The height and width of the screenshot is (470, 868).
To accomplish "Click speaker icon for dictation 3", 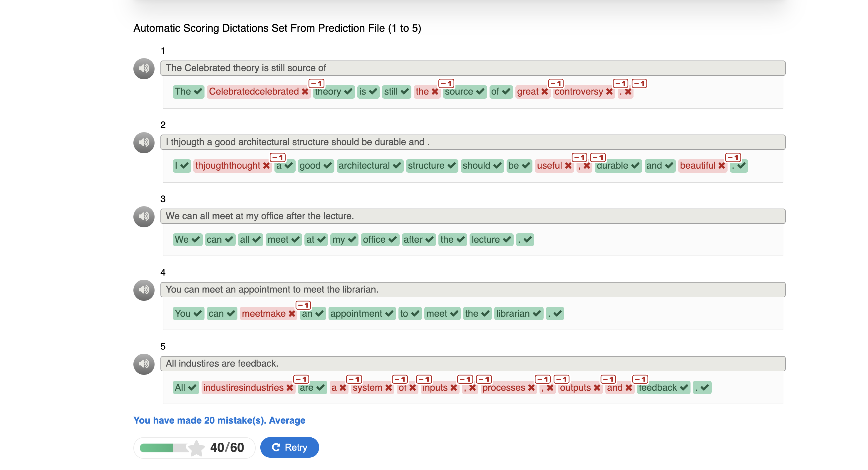I will coord(144,216).
